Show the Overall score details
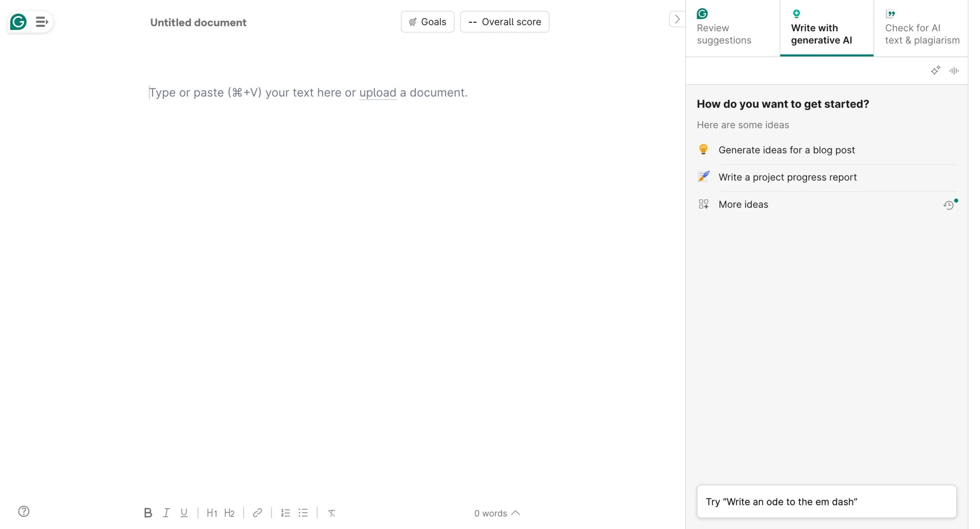 504,22
